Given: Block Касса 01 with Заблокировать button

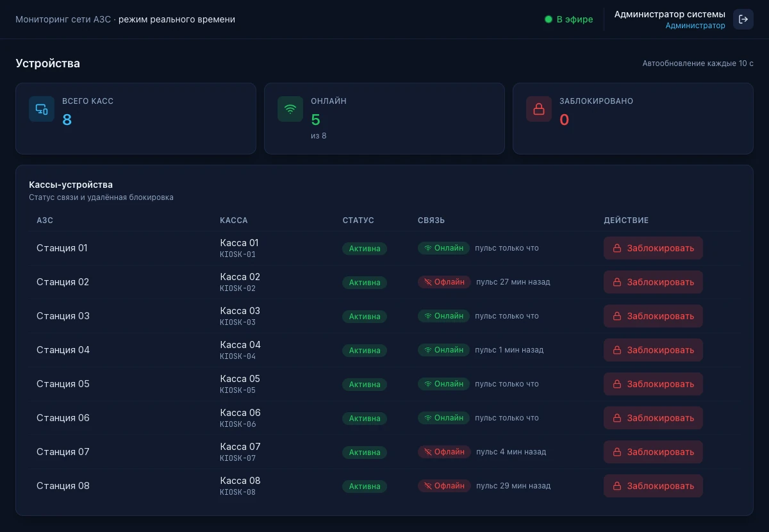Looking at the screenshot, I should (x=653, y=248).
